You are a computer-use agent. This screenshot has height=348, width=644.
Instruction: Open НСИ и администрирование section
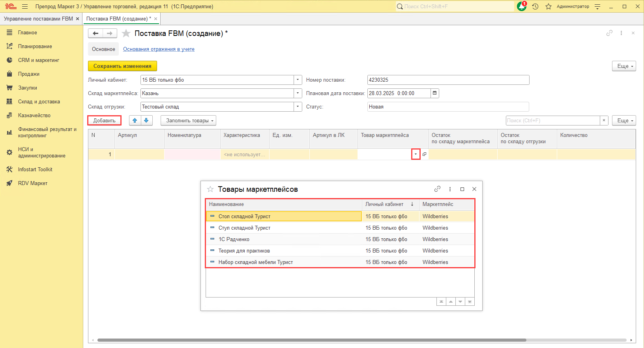(x=41, y=152)
